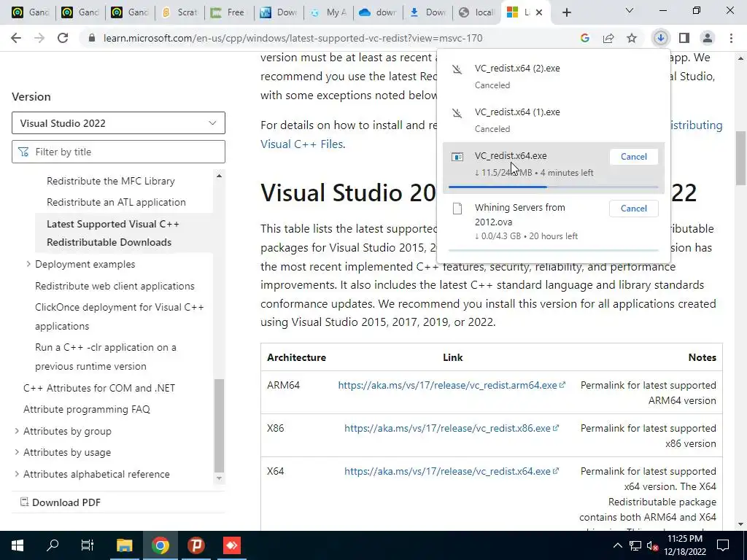Share this page via share icon

tap(608, 38)
